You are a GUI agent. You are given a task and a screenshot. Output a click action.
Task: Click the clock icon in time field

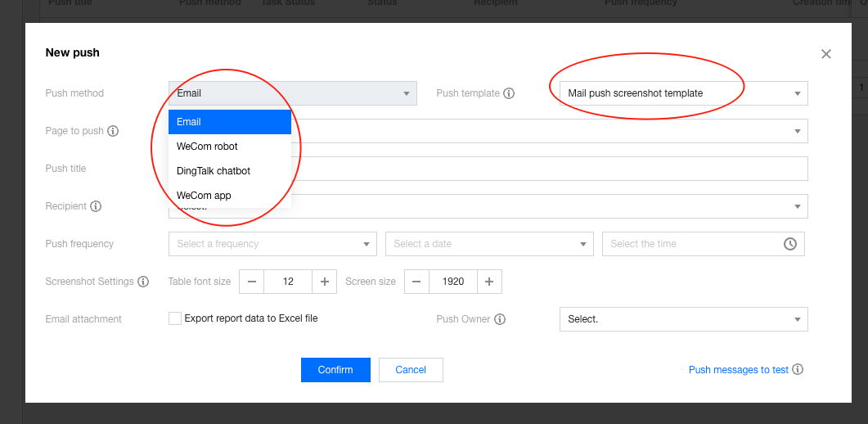pos(790,244)
